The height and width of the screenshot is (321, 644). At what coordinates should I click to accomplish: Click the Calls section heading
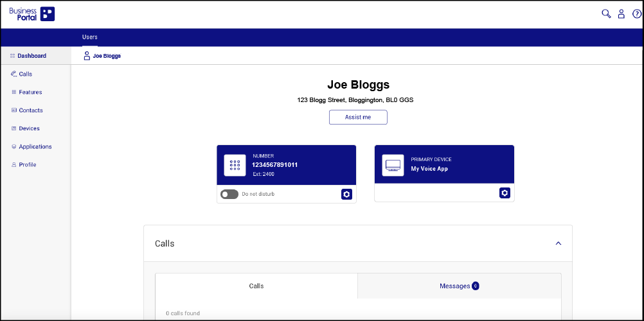tap(165, 243)
